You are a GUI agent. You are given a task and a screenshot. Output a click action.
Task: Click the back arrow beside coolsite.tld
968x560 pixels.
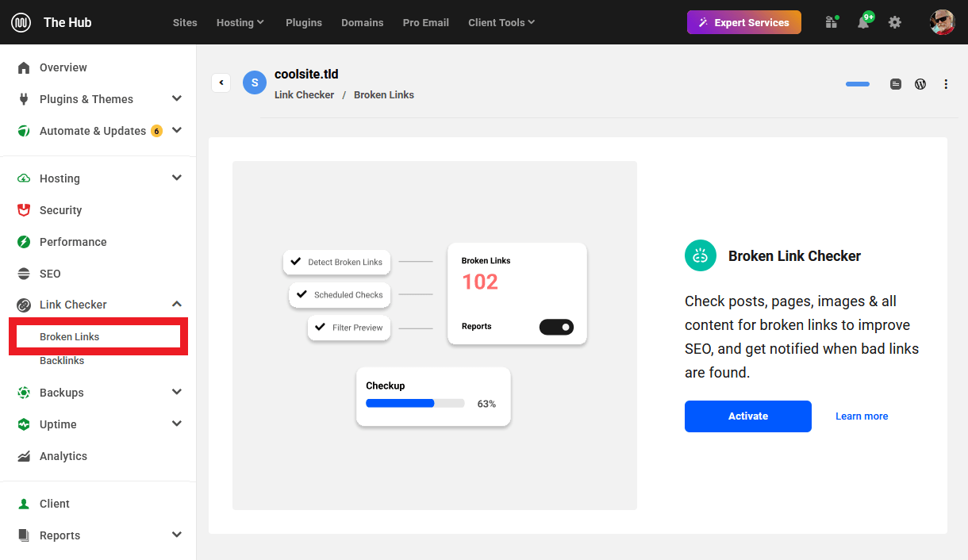(221, 82)
